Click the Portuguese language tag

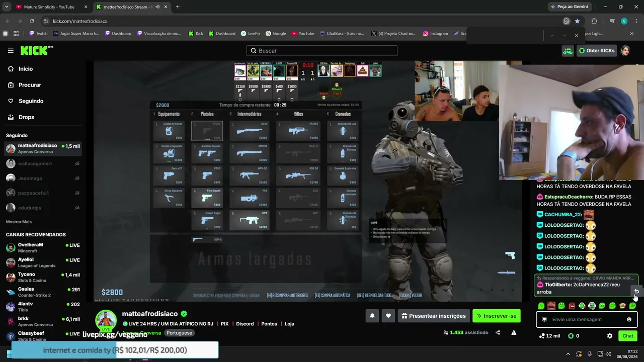tap(180, 333)
